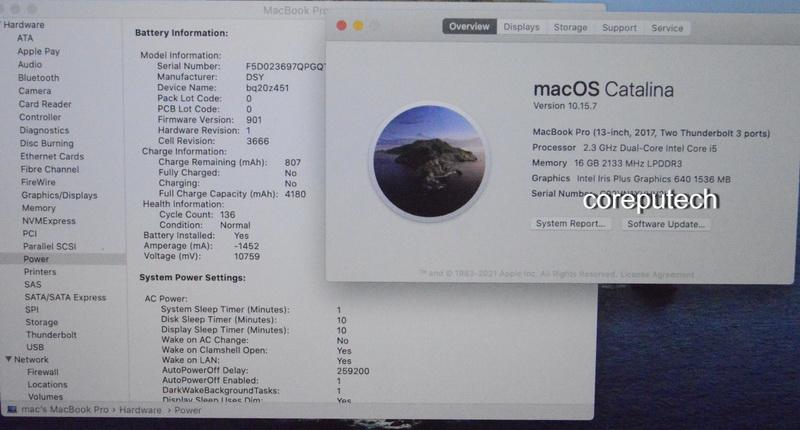Screen dimensions: 800x430
Task: Select Card Reader entry
Action: click(x=45, y=104)
